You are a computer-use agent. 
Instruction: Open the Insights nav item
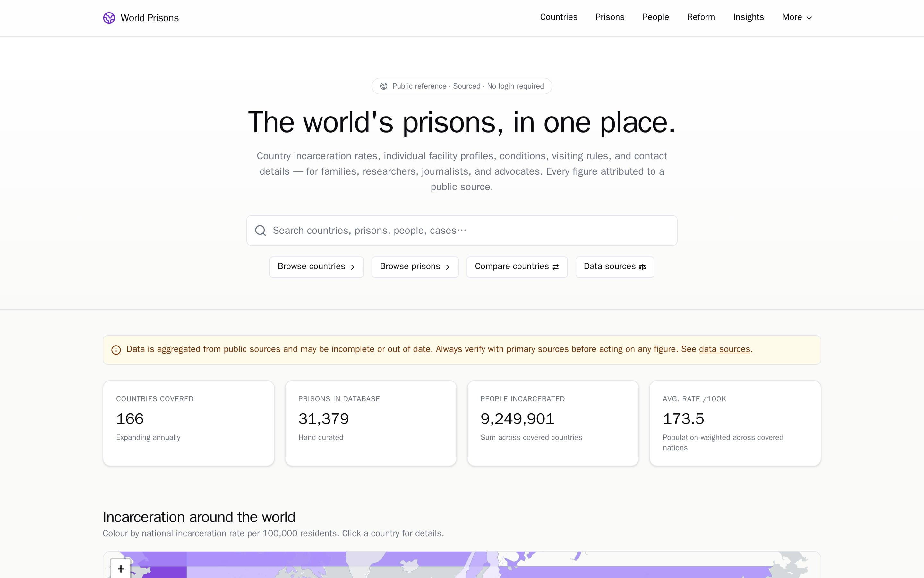tap(749, 17)
